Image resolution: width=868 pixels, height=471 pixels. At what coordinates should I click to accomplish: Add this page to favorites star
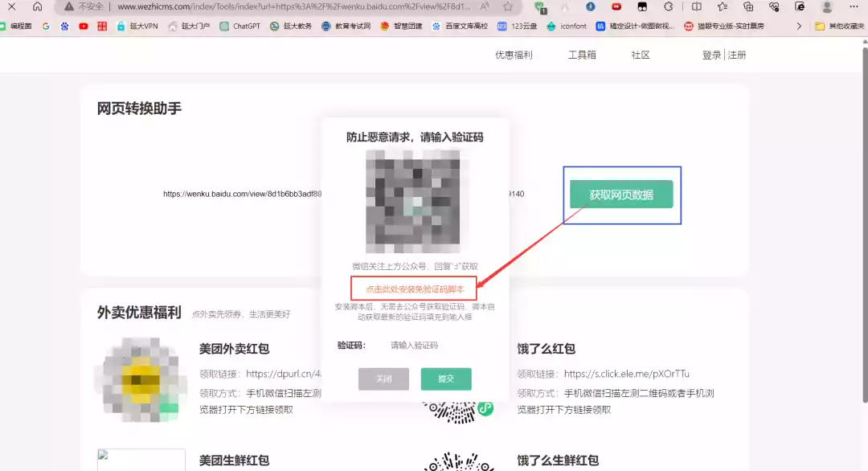pos(508,6)
